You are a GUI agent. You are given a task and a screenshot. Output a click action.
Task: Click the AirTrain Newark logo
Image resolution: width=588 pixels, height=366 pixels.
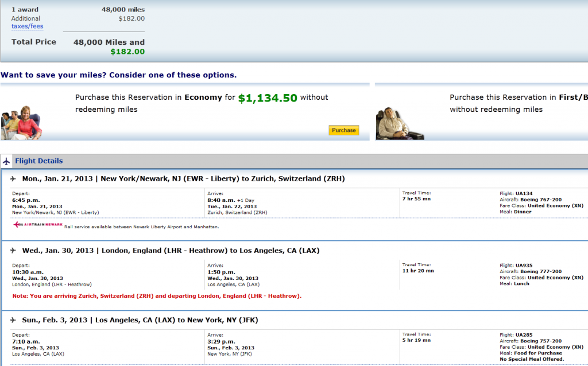38,225
